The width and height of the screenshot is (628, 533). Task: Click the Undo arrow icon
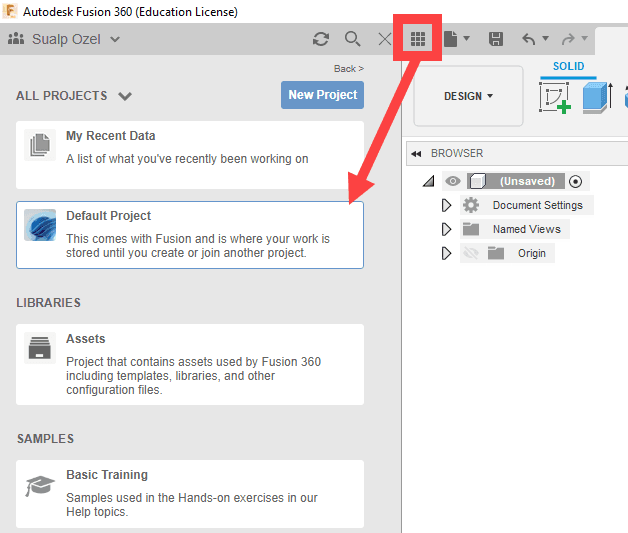point(529,39)
